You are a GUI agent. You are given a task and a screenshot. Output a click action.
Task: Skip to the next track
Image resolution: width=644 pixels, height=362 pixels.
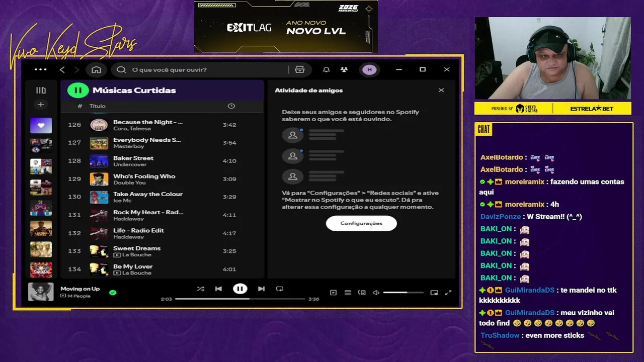click(x=261, y=289)
